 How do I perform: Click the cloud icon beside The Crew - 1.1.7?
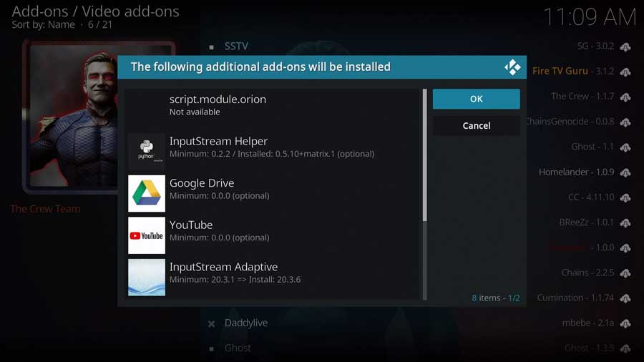click(625, 97)
